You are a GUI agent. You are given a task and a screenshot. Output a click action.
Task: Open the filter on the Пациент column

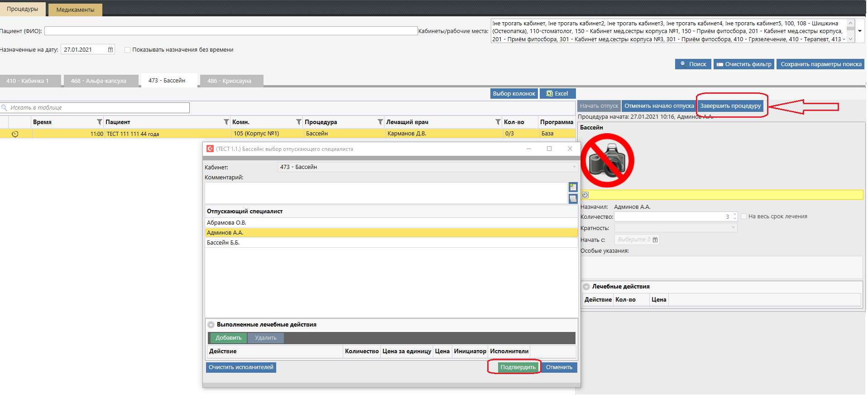pyautogui.click(x=226, y=122)
